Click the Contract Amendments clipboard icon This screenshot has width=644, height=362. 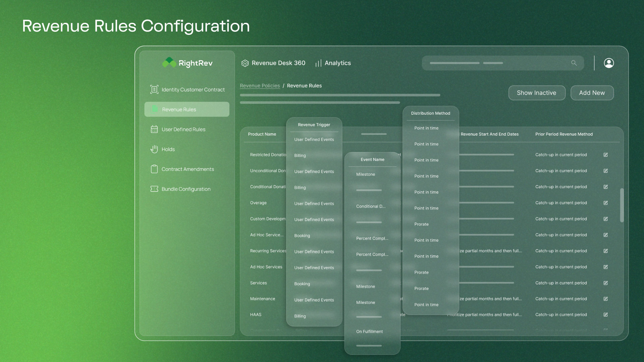tap(154, 169)
